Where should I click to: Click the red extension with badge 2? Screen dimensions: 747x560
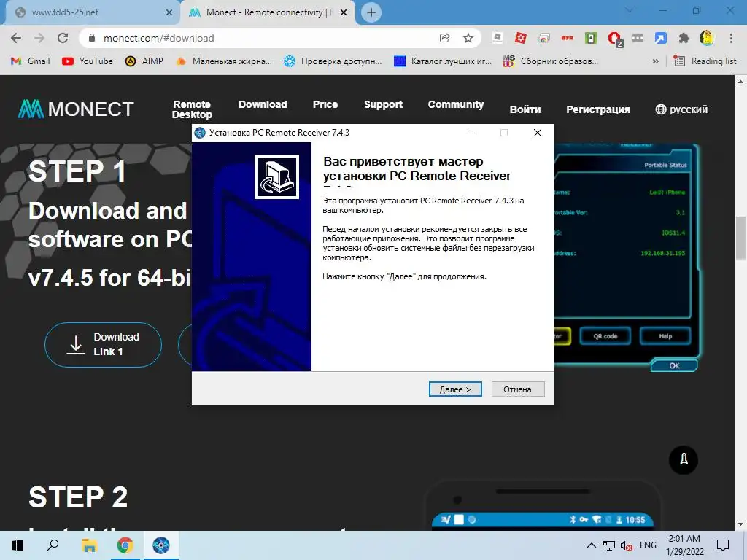click(x=615, y=39)
